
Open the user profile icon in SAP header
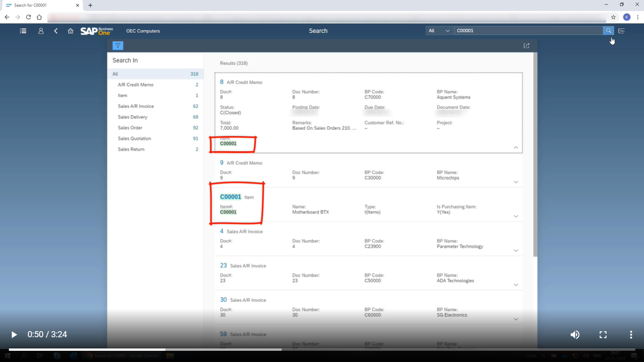point(41,31)
